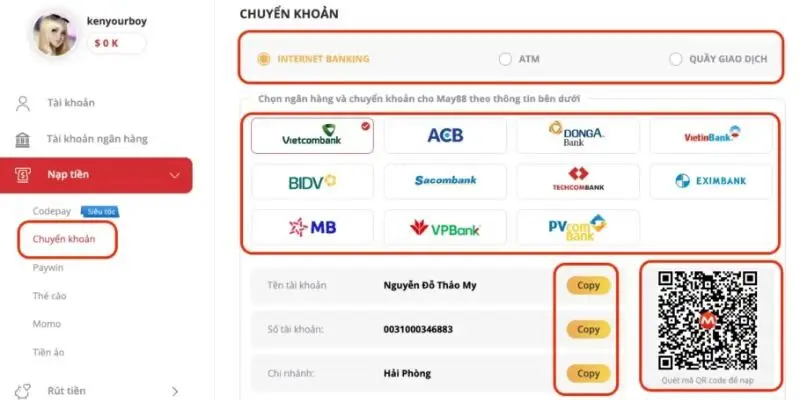Expand the Rút tiền submenu arrow
The image size is (800, 400).
click(176, 391)
